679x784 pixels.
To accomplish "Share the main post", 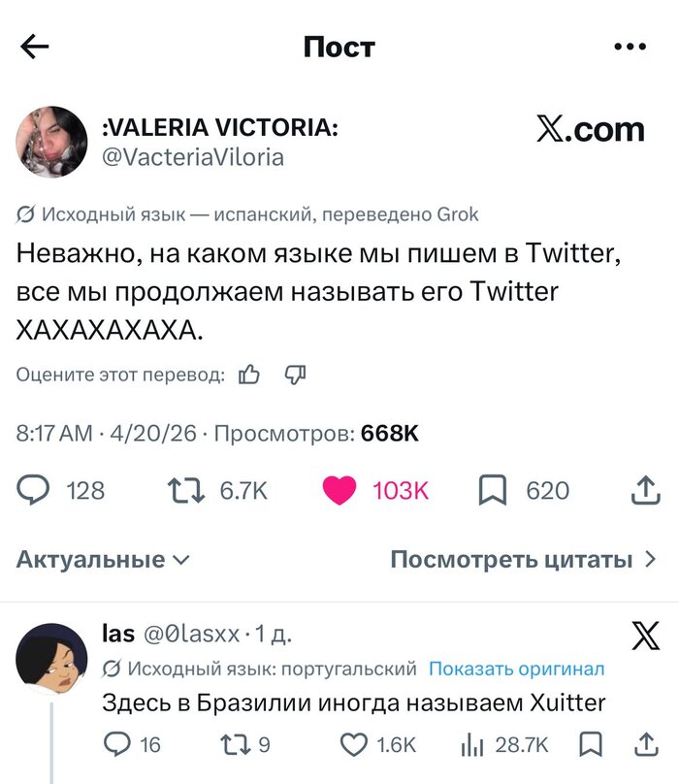I will click(646, 491).
